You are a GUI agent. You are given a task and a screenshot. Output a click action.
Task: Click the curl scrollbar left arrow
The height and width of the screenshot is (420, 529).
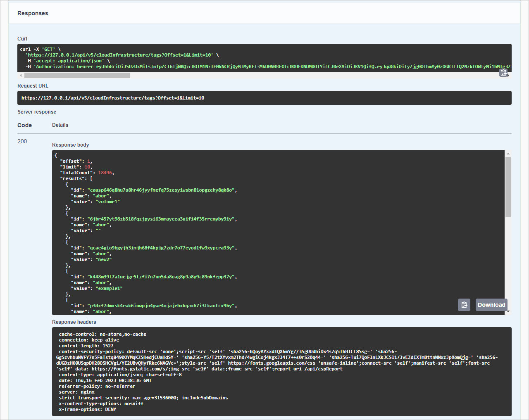pyautogui.click(x=21, y=76)
